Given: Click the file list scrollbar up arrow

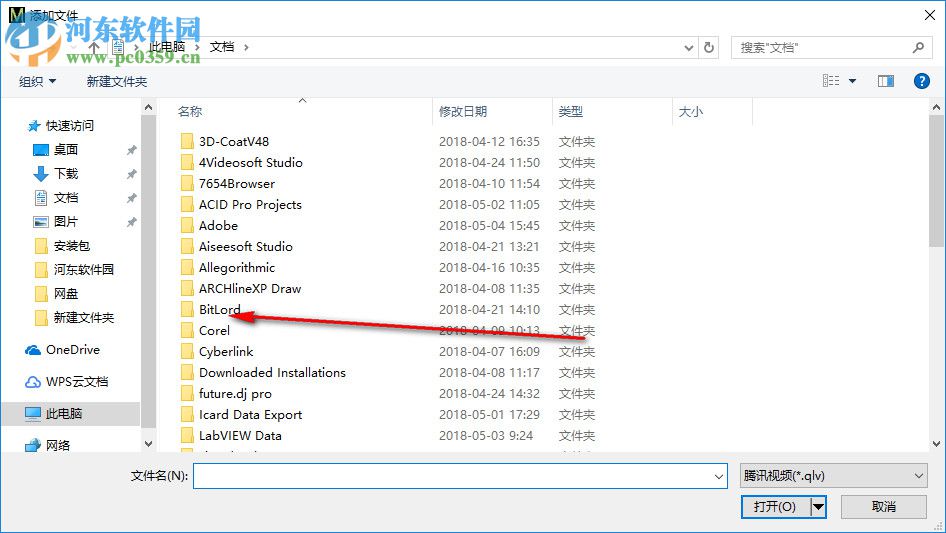Looking at the screenshot, I should 936,107.
